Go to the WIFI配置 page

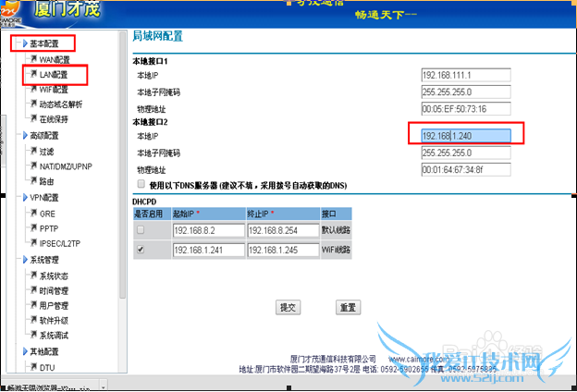(x=54, y=90)
